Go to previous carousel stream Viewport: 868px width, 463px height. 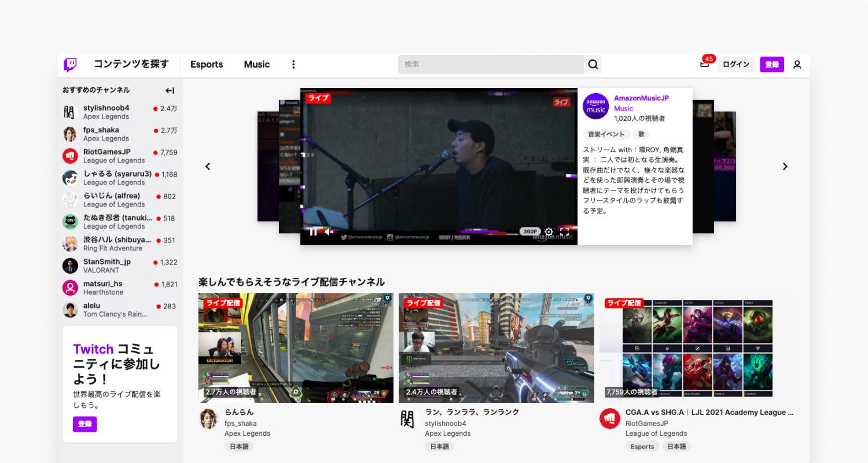(x=208, y=167)
